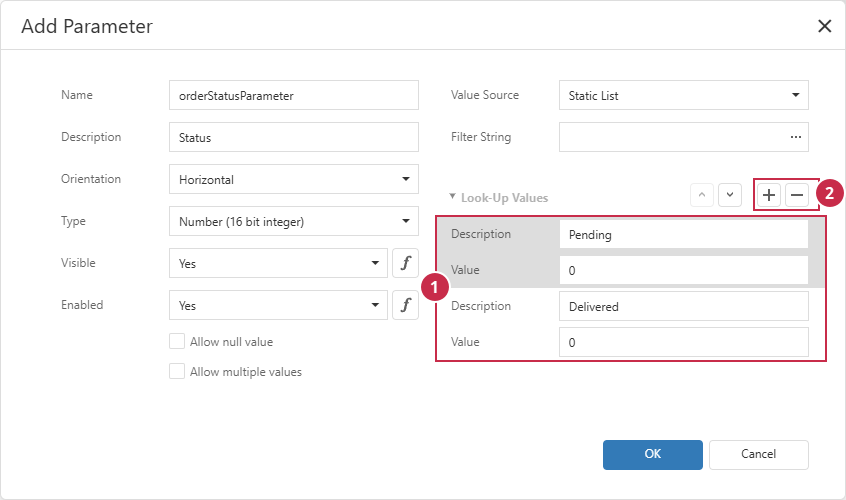Remove look-up value with minus icon
Viewport: 846px width, 500px height.
point(797,195)
